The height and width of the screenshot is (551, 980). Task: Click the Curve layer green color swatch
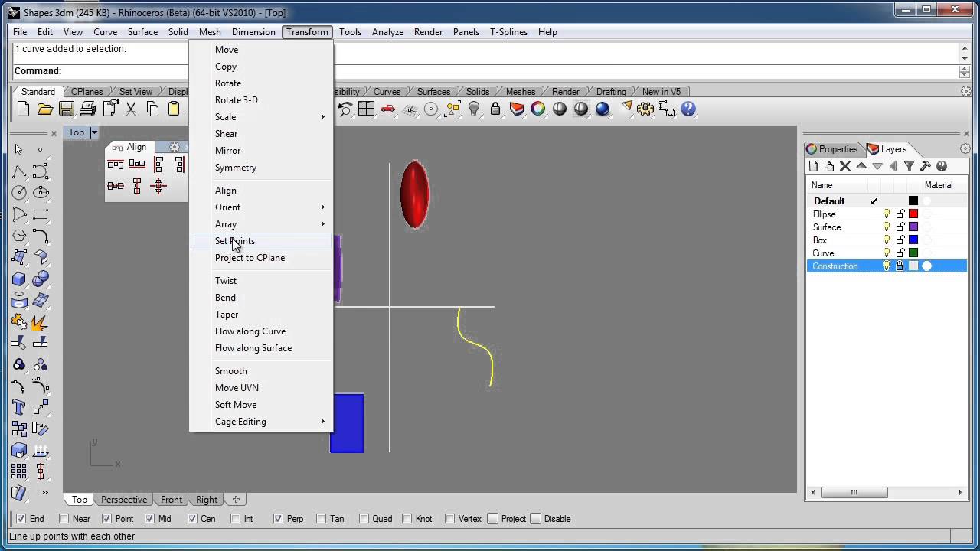913,253
